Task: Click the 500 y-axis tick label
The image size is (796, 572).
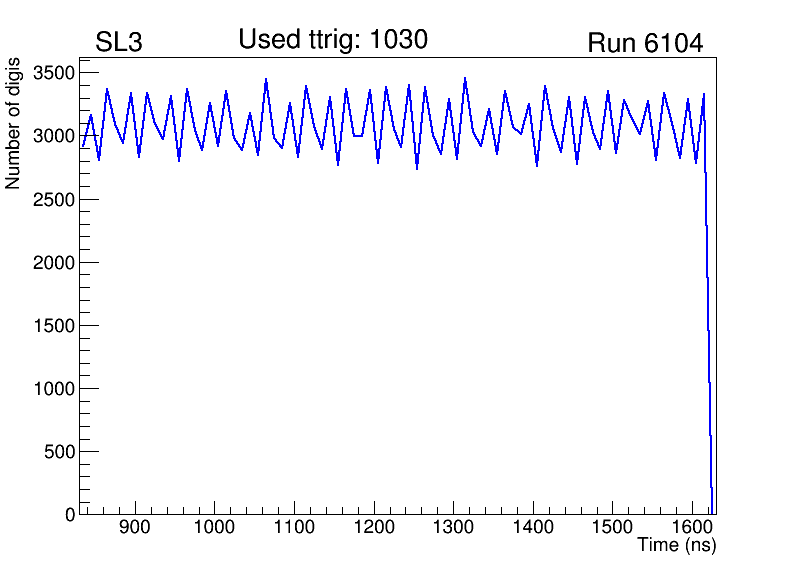Action: [x=57, y=451]
